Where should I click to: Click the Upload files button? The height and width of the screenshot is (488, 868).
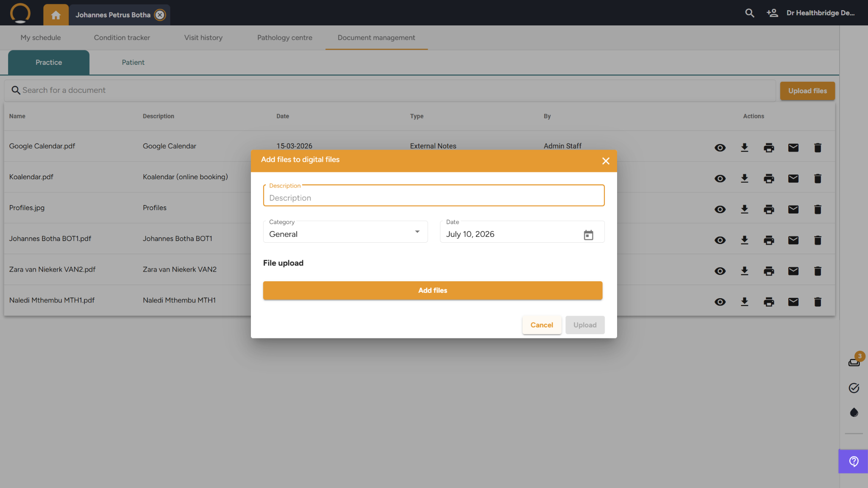click(807, 91)
